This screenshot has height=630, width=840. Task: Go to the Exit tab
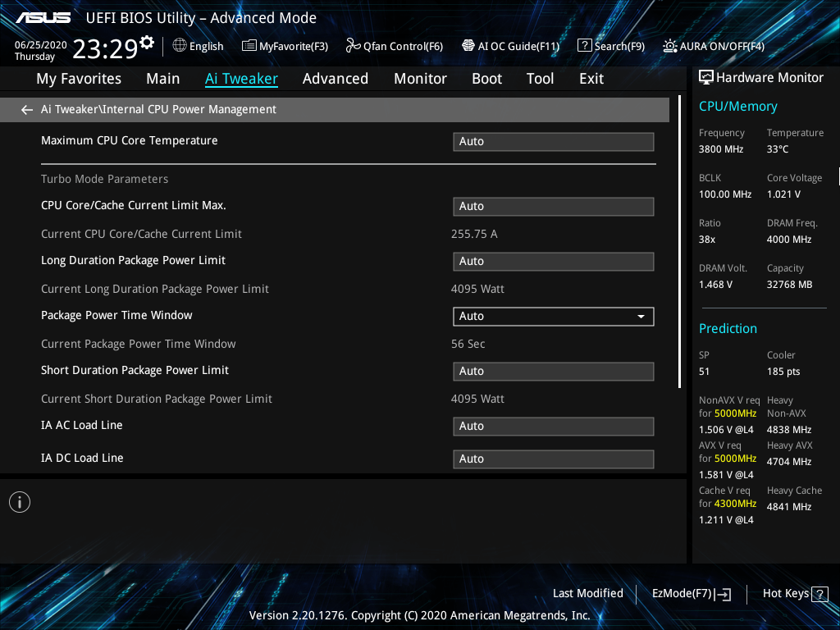[x=591, y=79]
